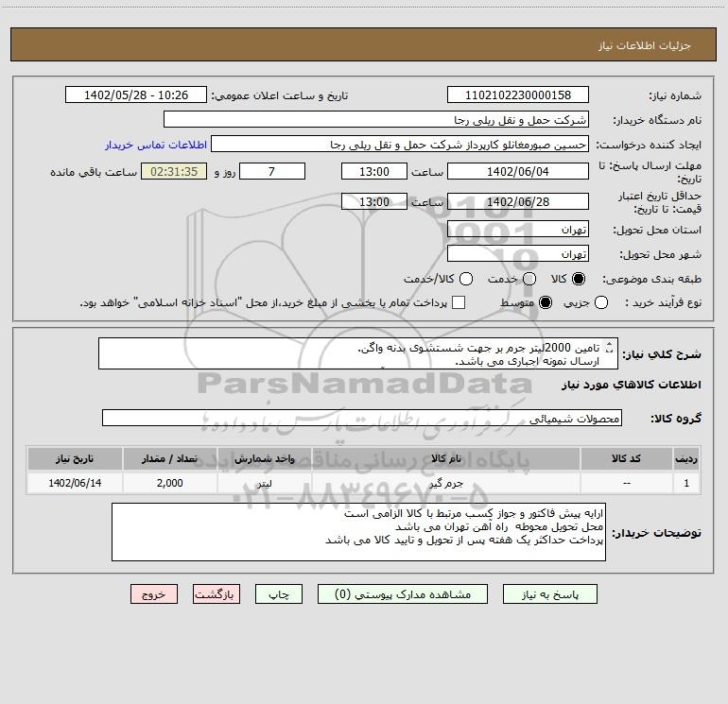Click the price validity date 1402/06/28
Image resolution: width=728 pixels, height=704 pixels.
point(518,201)
